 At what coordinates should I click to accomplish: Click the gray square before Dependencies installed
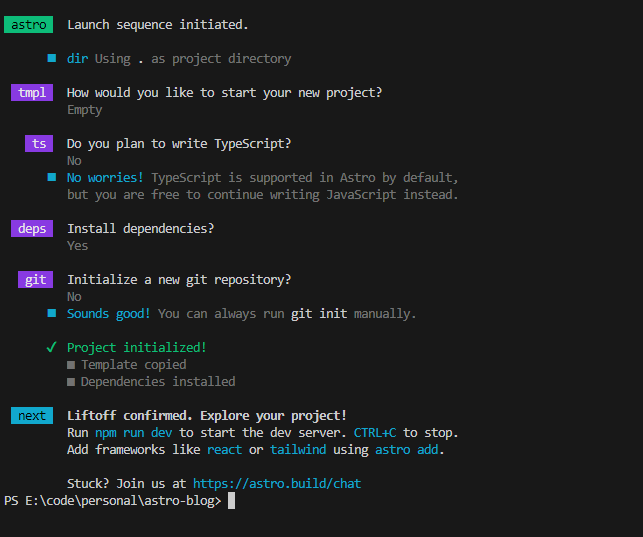pos(71,382)
